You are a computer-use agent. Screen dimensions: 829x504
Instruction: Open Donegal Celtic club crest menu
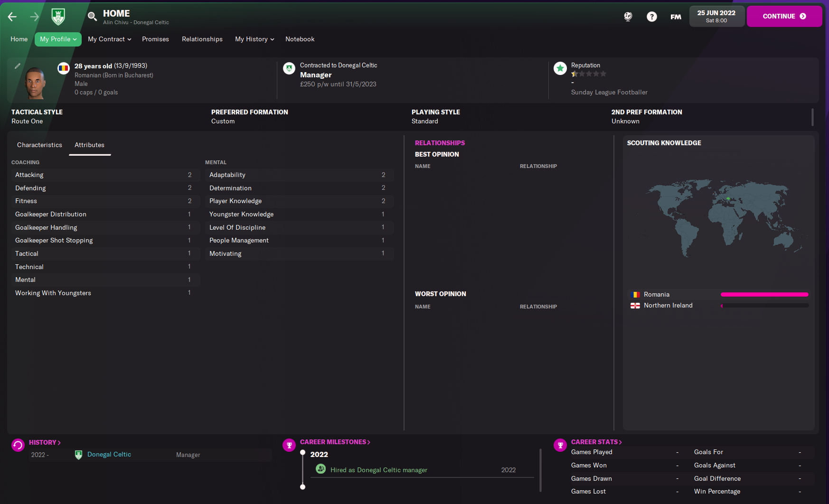tap(58, 17)
